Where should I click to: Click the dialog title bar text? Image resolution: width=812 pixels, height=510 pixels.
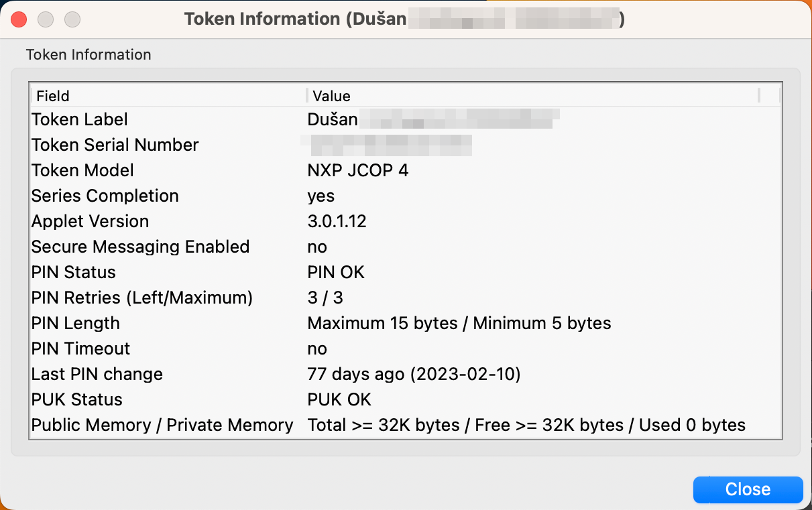click(402, 19)
